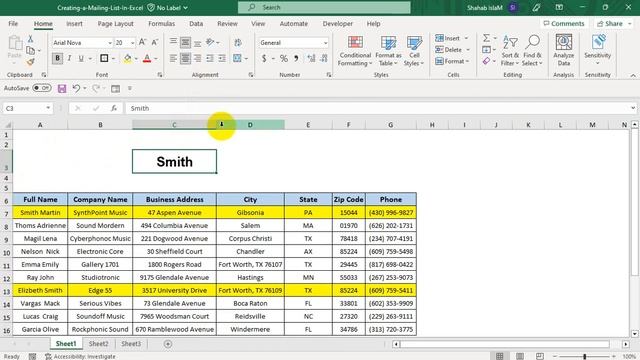Click the Name Box showing C3
Image resolution: width=640 pixels, height=360 pixels.
coord(28,108)
